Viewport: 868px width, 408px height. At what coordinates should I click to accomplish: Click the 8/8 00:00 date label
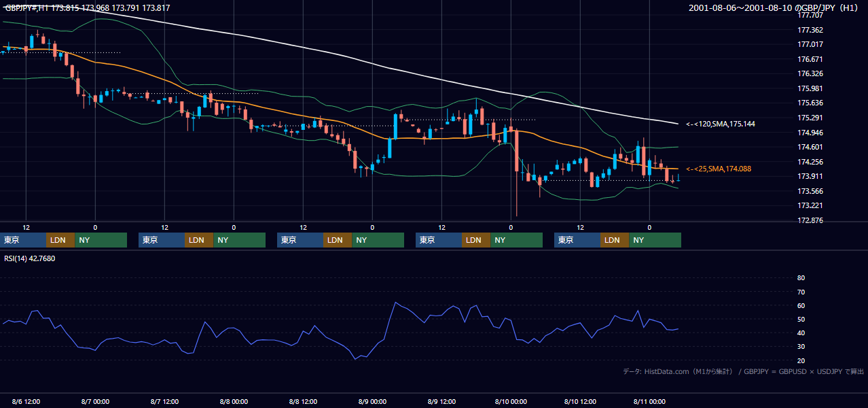pyautogui.click(x=234, y=402)
